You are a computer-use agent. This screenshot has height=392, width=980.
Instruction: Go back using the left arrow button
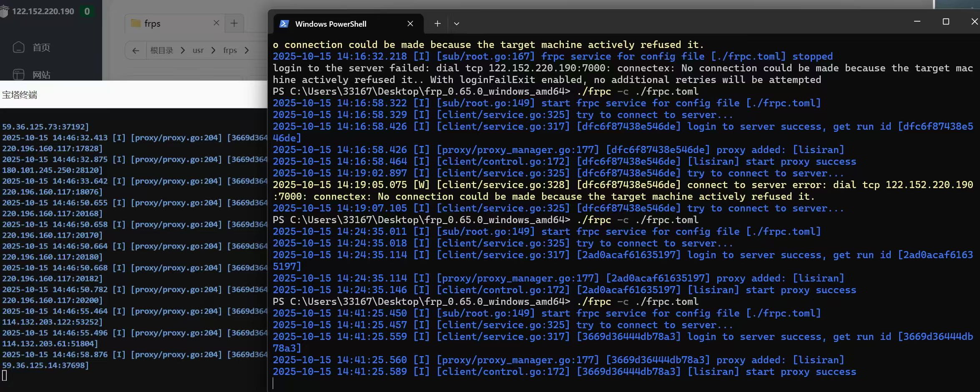coord(136,50)
